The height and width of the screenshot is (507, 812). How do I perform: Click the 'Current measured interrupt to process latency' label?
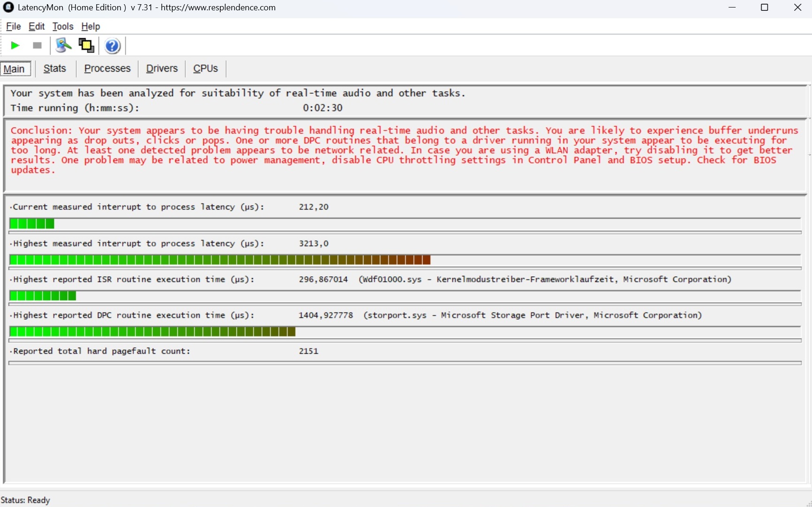(138, 207)
